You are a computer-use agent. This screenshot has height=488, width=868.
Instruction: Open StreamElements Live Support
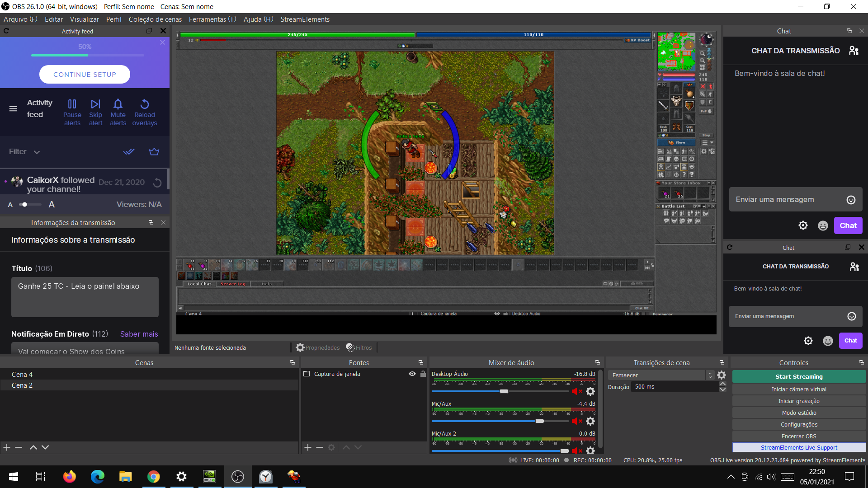[799, 447]
